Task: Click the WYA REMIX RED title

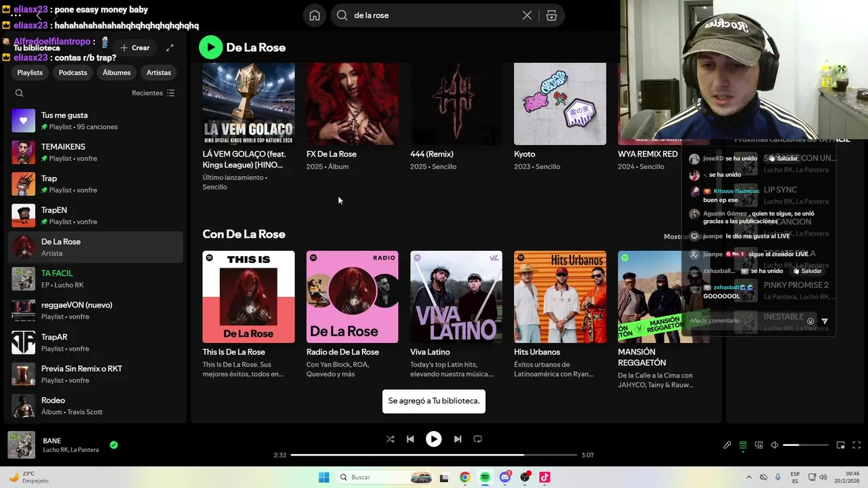Action: [648, 154]
